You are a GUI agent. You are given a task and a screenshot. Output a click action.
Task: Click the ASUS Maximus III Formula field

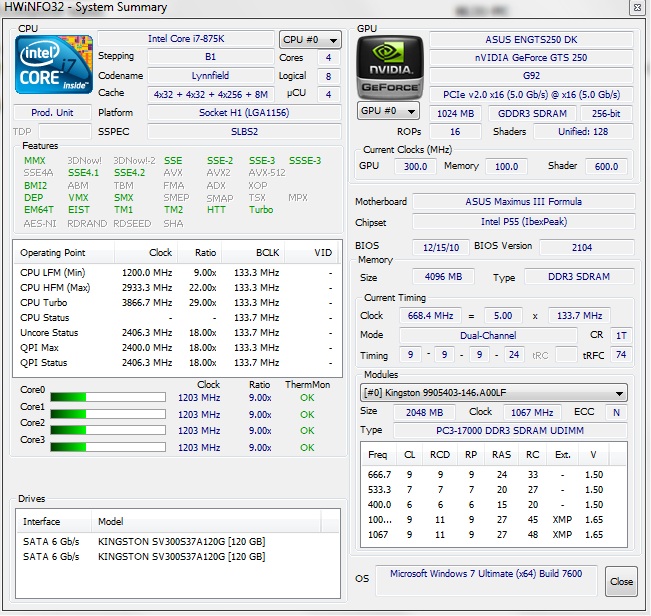click(x=524, y=202)
